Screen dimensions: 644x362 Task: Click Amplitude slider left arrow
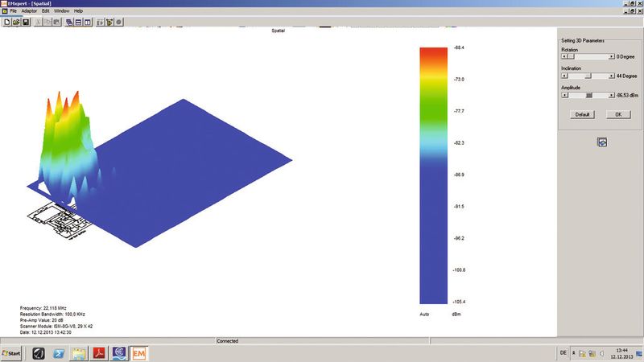tap(565, 95)
